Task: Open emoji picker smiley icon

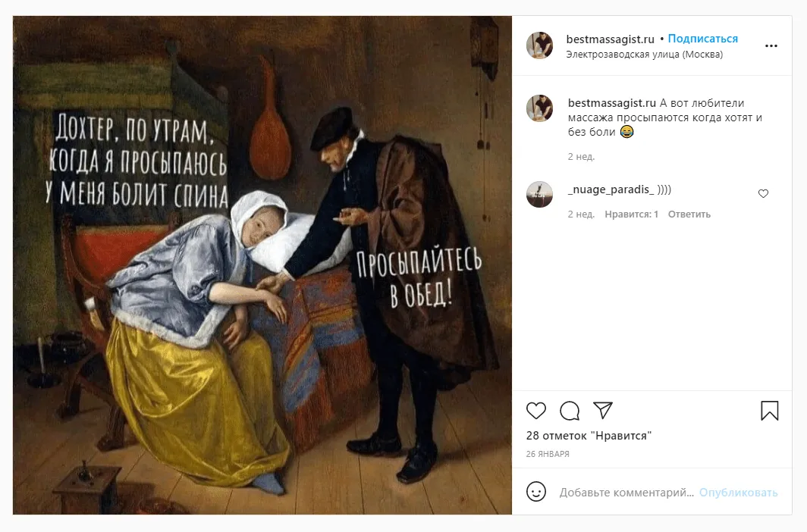Action: (x=535, y=492)
